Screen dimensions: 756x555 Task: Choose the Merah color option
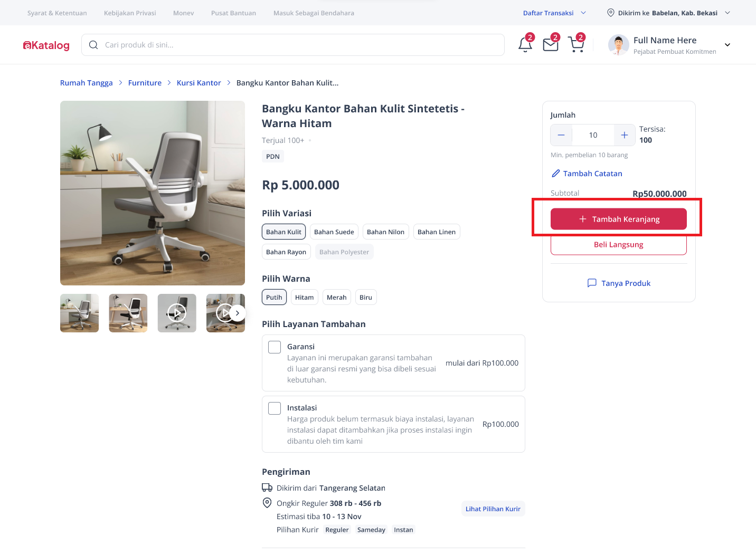pos(336,298)
